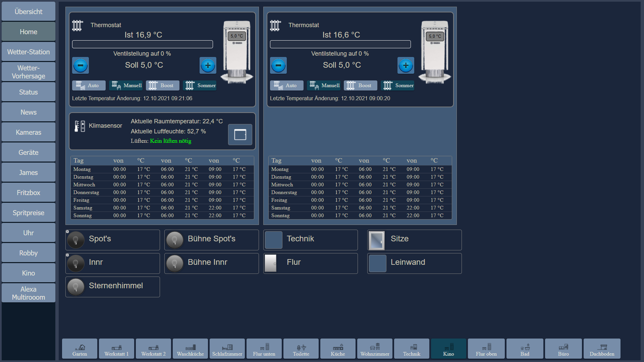The height and width of the screenshot is (362, 644).
Task: Click the Klimasensor thermometer icon
Action: [79, 126]
